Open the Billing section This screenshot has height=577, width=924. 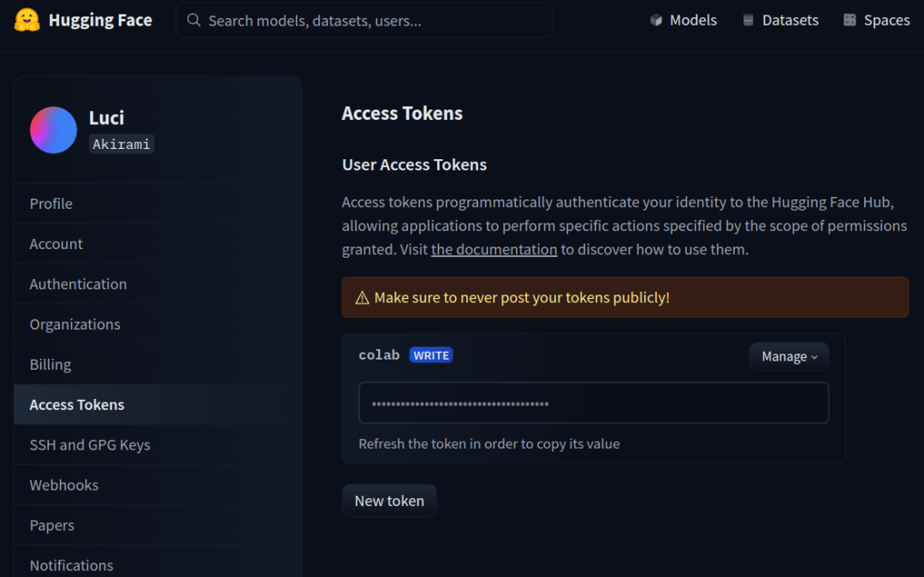point(50,365)
